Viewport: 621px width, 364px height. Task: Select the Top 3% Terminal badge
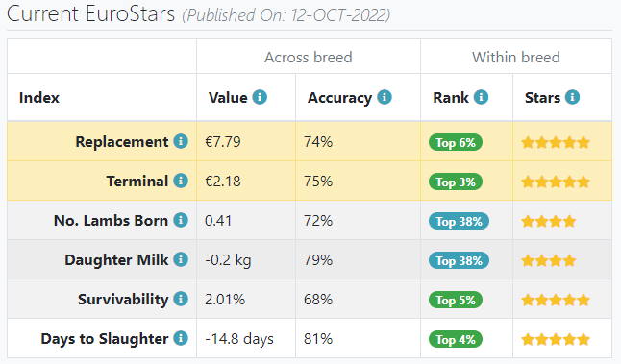pos(456,182)
